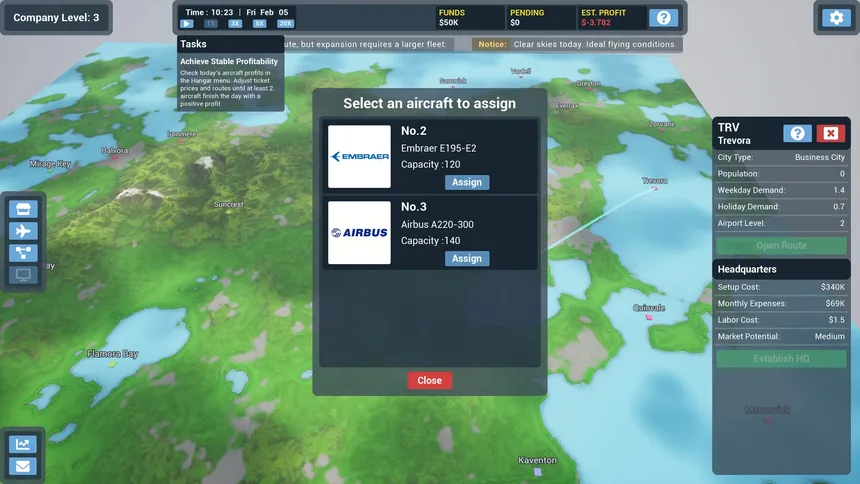Assign the Embraer E195-E2 aircraft

coord(467,182)
